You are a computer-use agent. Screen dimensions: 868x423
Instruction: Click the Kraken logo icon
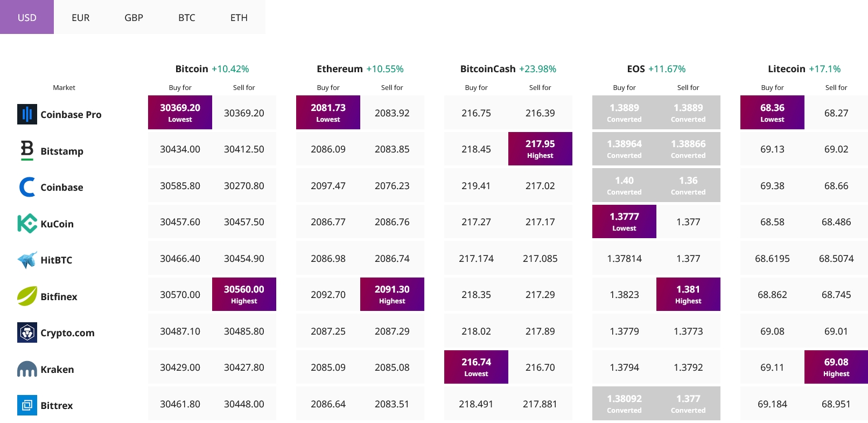click(x=27, y=369)
